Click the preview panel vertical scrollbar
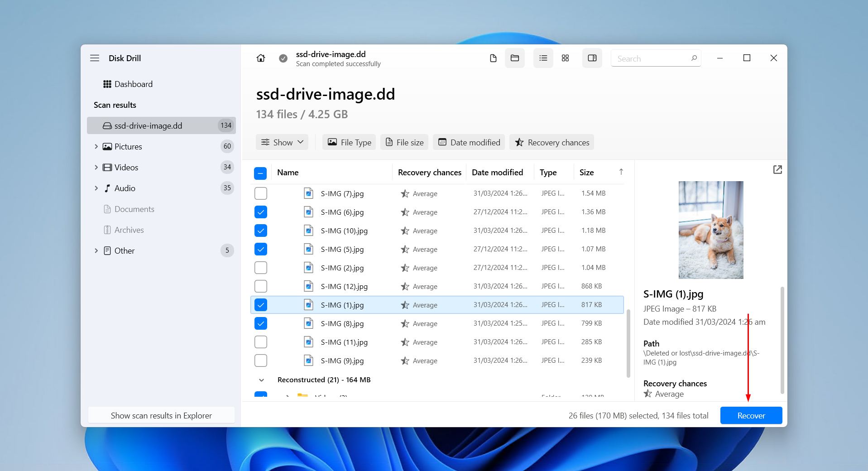The image size is (868, 471). (x=782, y=340)
